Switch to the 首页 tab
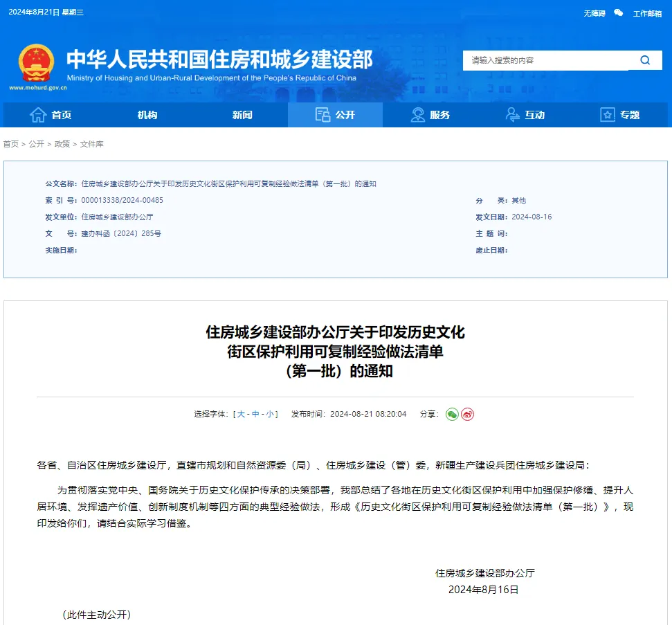Viewport: 672px width, 625px height. (x=62, y=115)
